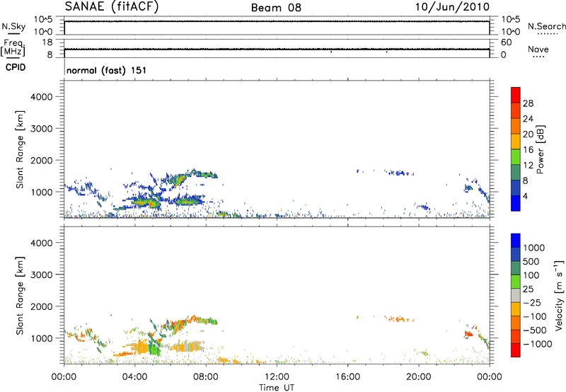Click the 20:00 time axis label
566x392 pixels.
[419, 376]
